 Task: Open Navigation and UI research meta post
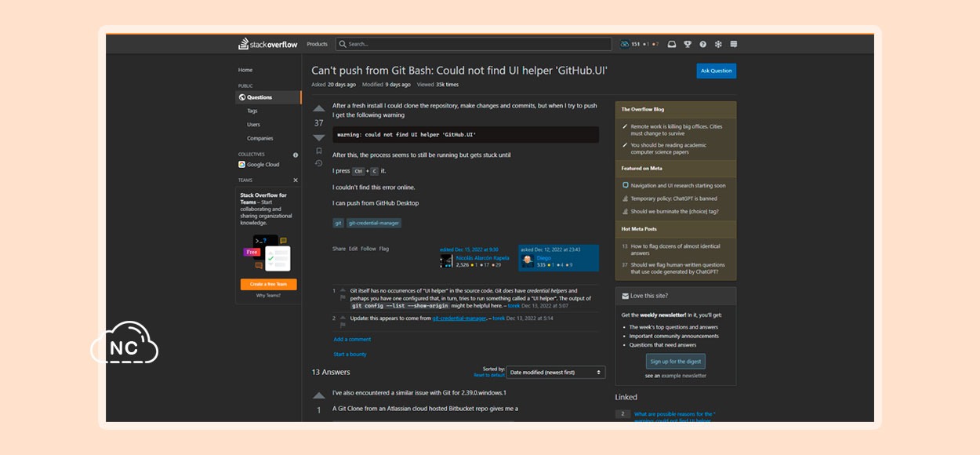coord(678,186)
